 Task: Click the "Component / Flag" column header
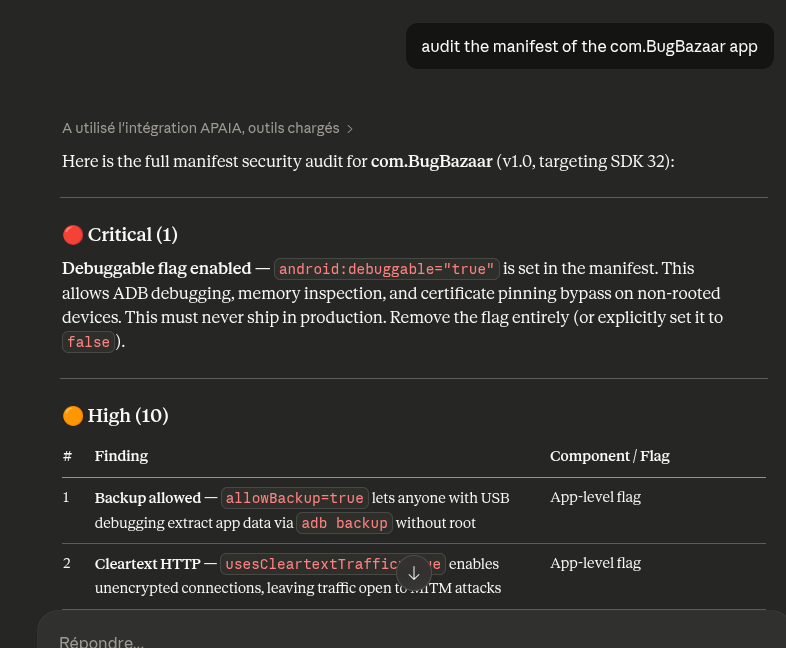(x=609, y=456)
